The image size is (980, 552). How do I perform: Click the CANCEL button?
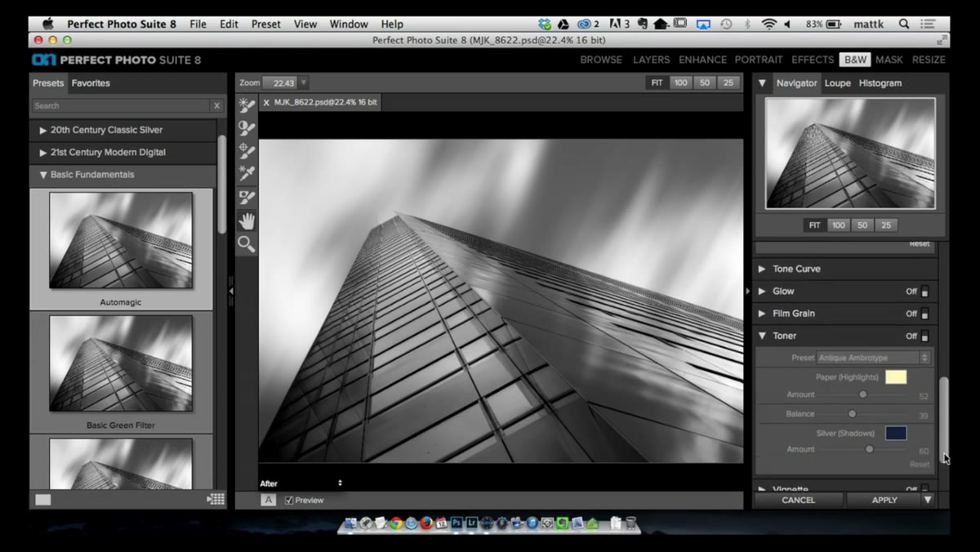798,500
